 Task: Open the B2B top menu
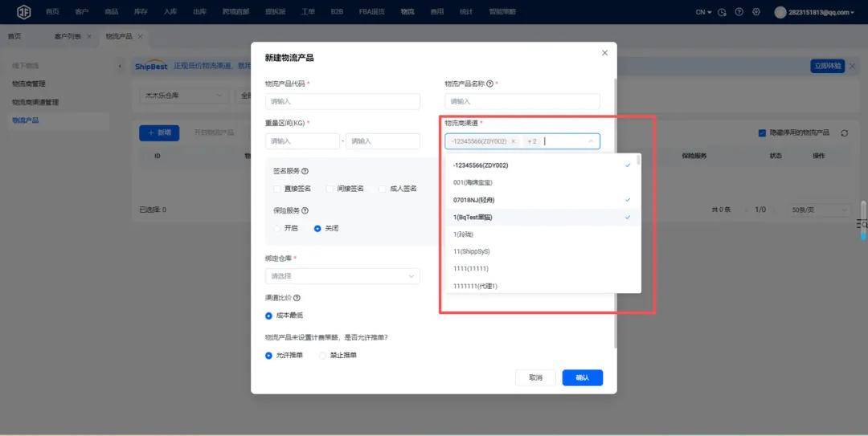(x=337, y=11)
